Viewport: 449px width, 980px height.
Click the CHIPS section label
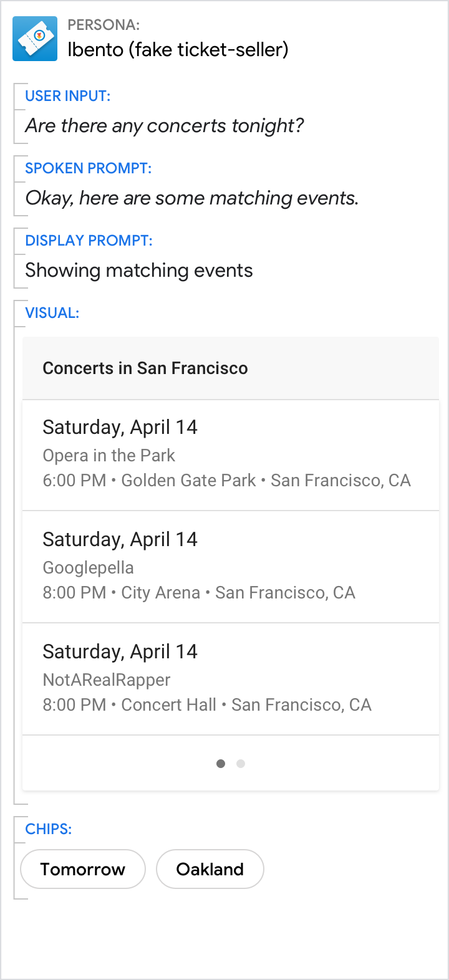coord(49,829)
